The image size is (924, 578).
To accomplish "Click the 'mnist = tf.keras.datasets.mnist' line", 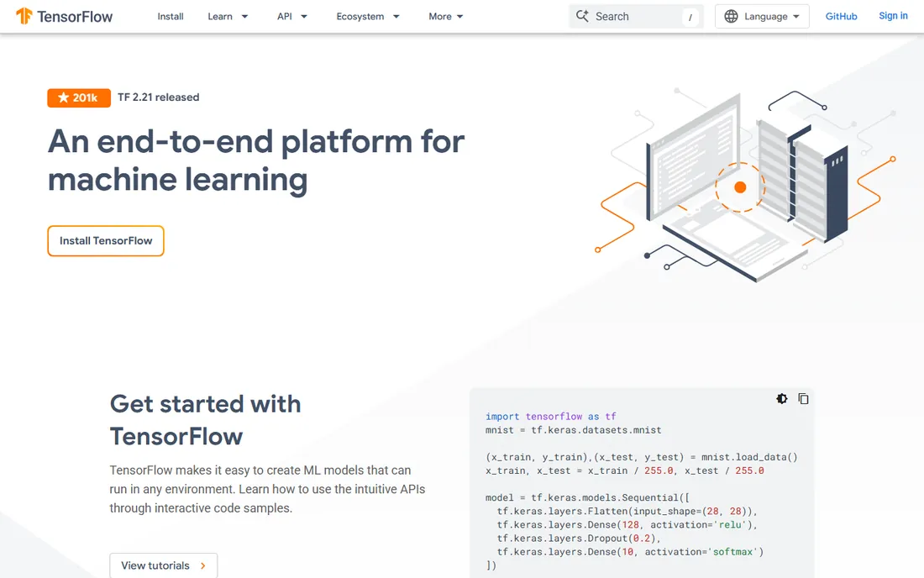I will pos(574,430).
